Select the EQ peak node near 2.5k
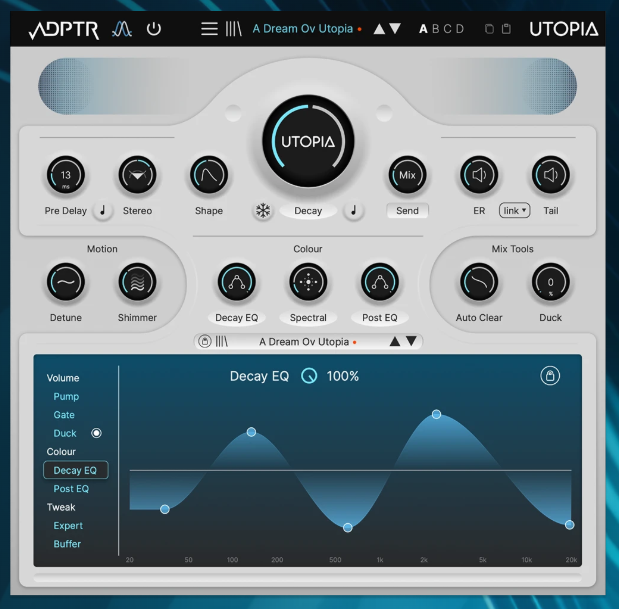 click(x=436, y=414)
